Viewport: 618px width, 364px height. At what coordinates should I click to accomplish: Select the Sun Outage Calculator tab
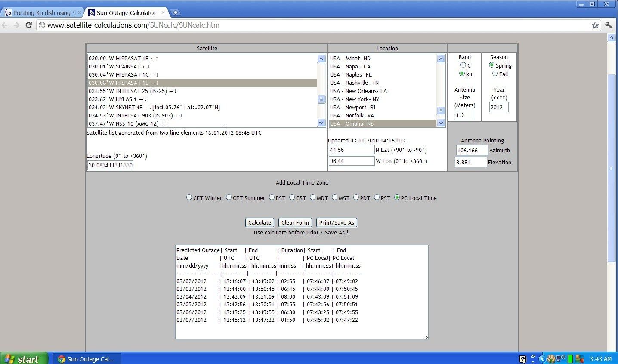[x=126, y=12]
